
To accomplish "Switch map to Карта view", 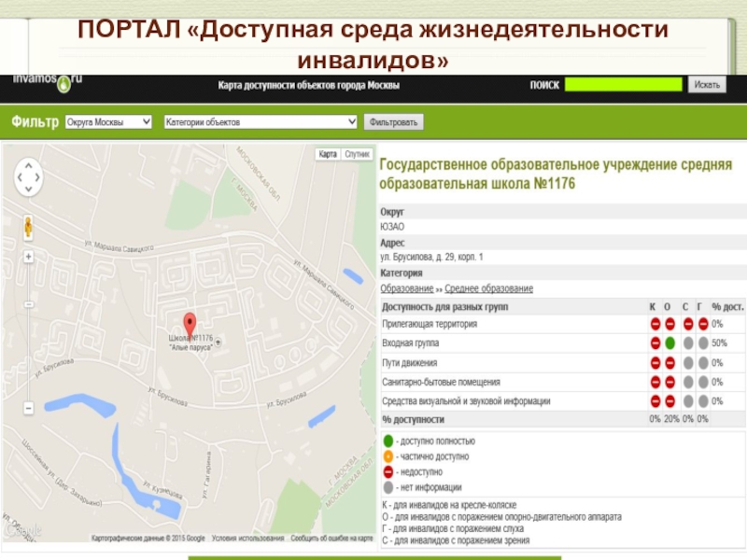I will [x=328, y=154].
